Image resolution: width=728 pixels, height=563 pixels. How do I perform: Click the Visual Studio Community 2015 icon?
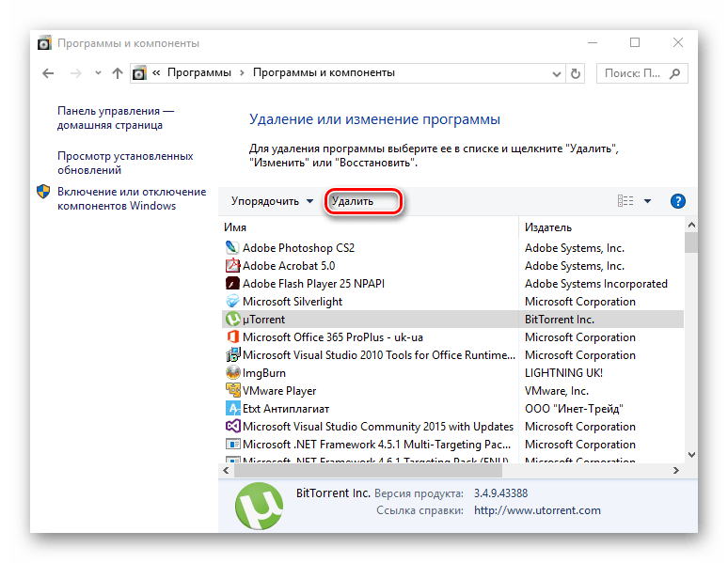click(232, 426)
